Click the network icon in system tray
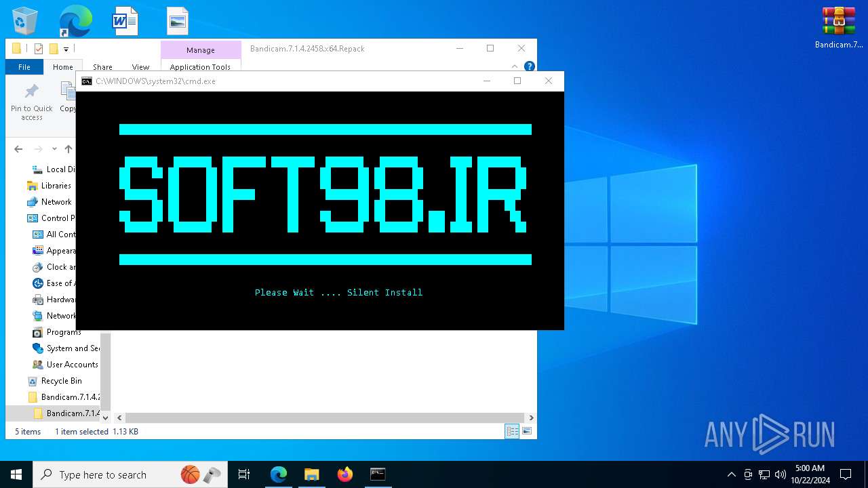The width and height of the screenshot is (868, 488). click(764, 474)
